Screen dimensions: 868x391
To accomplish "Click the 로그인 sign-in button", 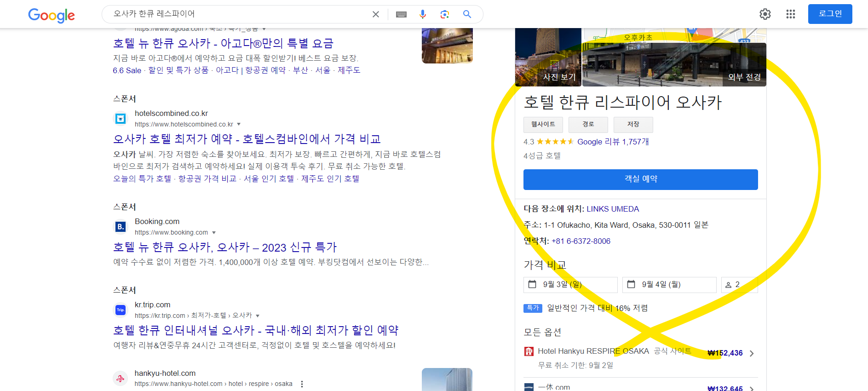I will tap(830, 14).
